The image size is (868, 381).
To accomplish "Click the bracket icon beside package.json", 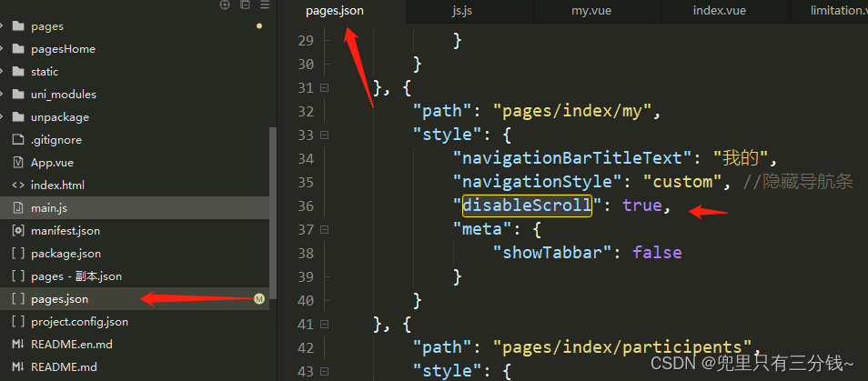I will coord(18,254).
